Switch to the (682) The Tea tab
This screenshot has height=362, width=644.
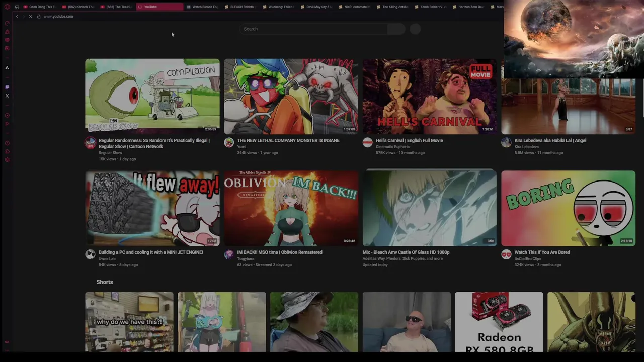116,7
